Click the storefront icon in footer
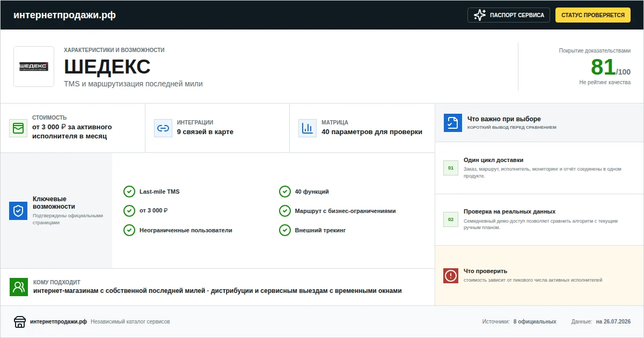Screen dimensions: 644x338 click(x=20, y=322)
